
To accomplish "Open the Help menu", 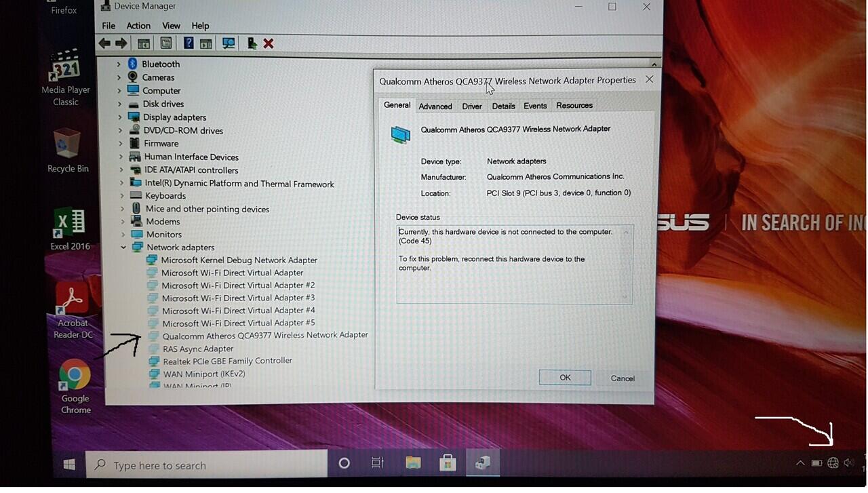I will (200, 26).
